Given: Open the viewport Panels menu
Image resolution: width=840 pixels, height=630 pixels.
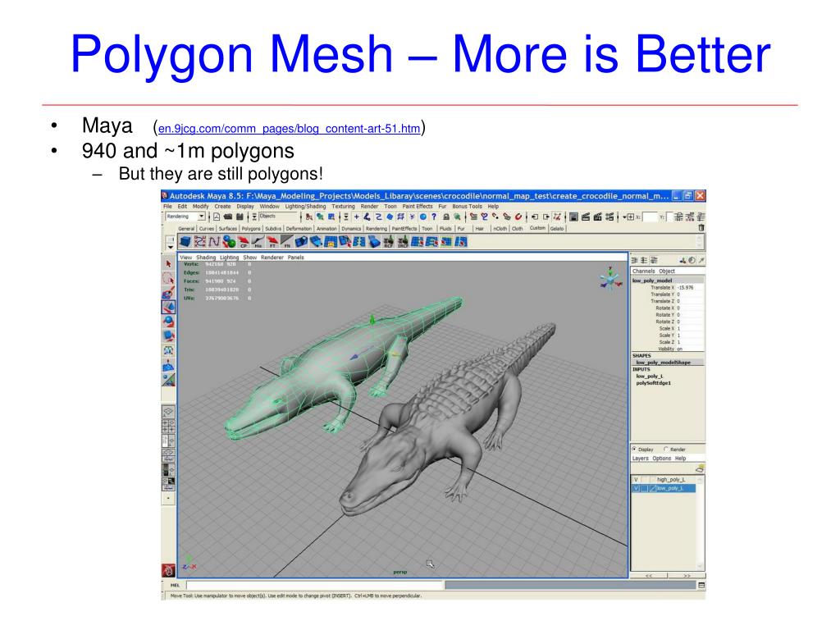Looking at the screenshot, I should point(295,258).
